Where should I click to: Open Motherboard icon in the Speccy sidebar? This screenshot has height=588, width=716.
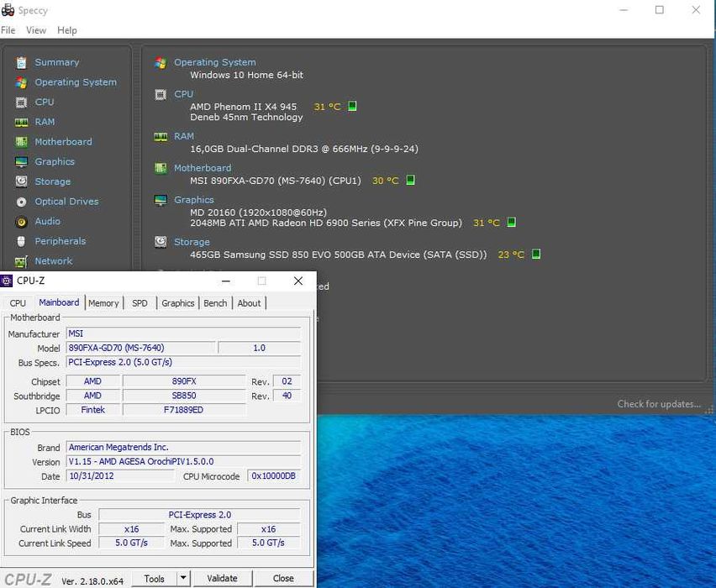21,142
